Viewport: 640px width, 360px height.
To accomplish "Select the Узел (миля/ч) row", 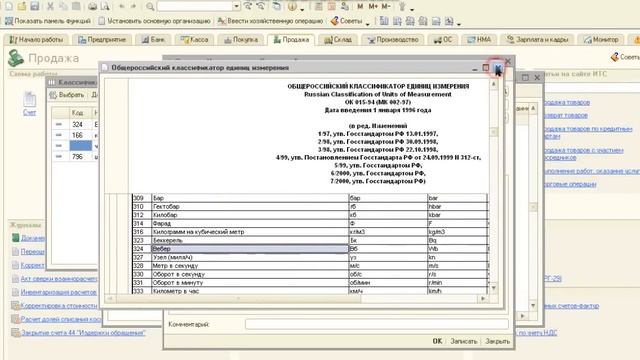I will [x=309, y=257].
